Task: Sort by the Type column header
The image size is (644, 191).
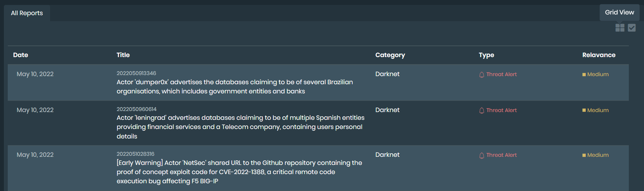Action: click(x=486, y=55)
